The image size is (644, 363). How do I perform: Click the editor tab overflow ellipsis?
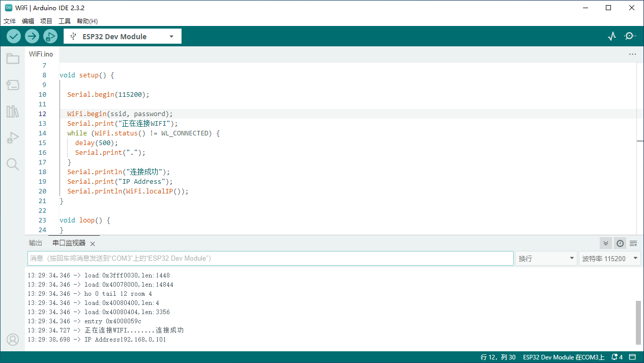click(x=632, y=54)
